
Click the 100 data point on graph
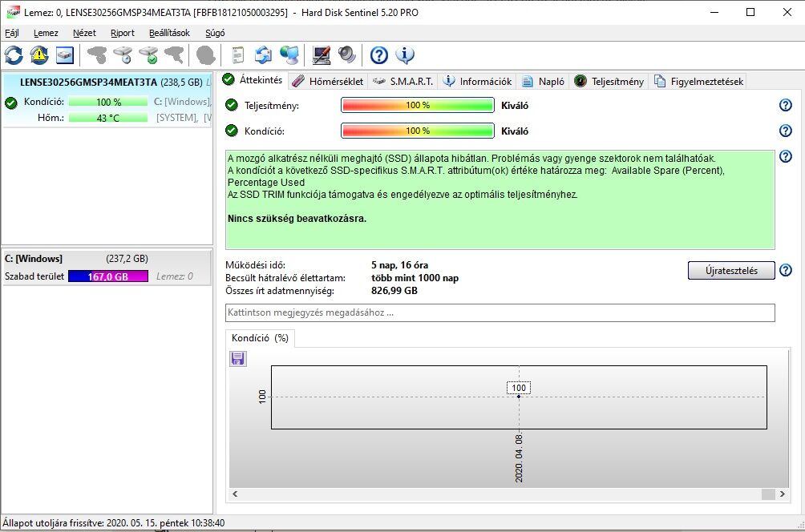(519, 397)
